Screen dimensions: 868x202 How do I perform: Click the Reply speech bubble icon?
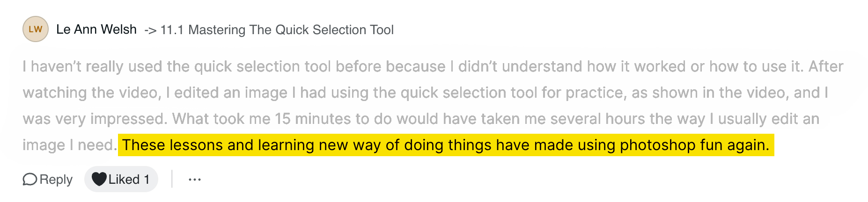coord(29,180)
